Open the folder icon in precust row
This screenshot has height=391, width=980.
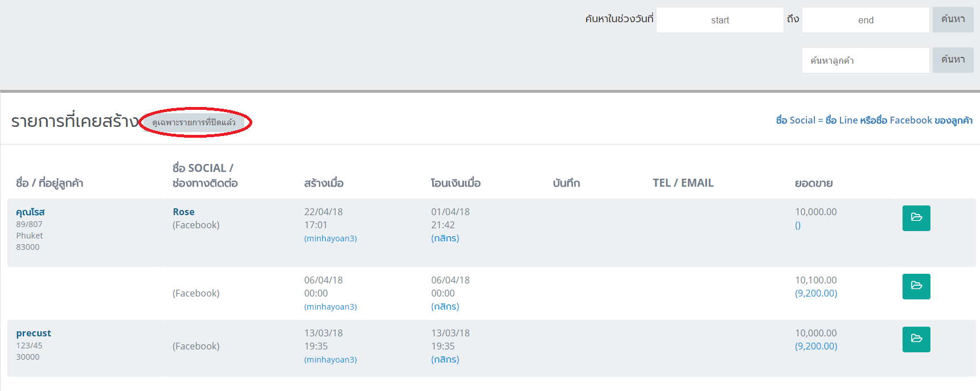pos(916,339)
